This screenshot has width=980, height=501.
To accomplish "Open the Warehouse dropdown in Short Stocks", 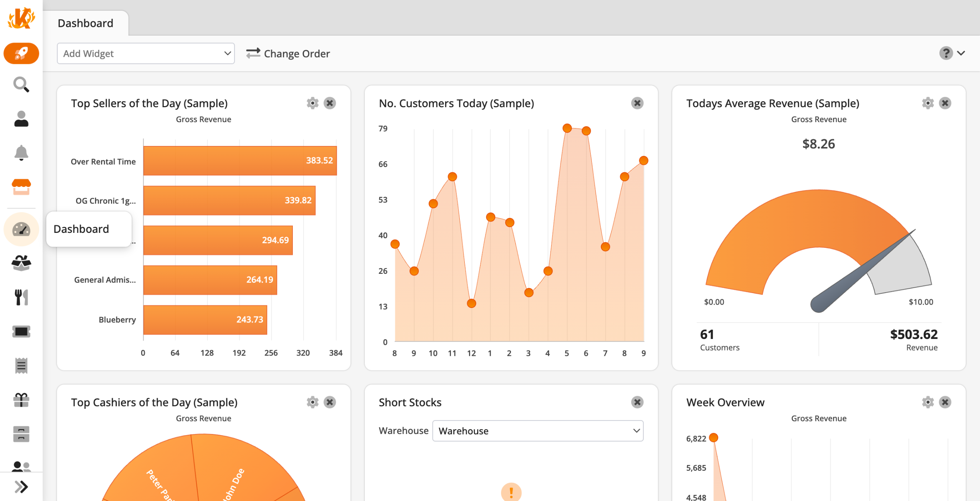I will coord(537,431).
